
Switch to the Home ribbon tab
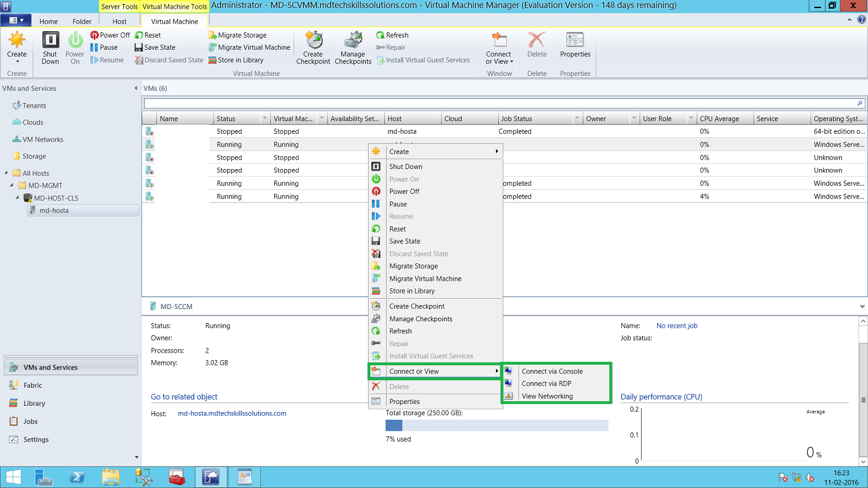pyautogui.click(x=48, y=20)
